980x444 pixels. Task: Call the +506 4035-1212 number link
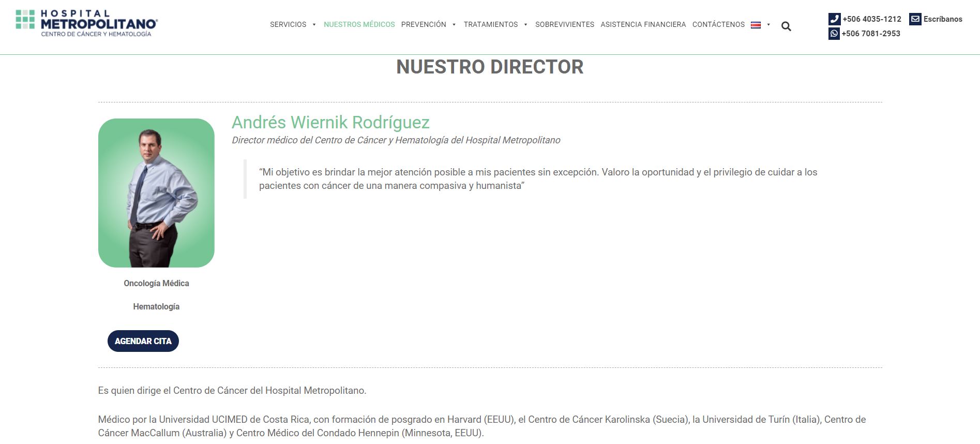click(x=871, y=19)
